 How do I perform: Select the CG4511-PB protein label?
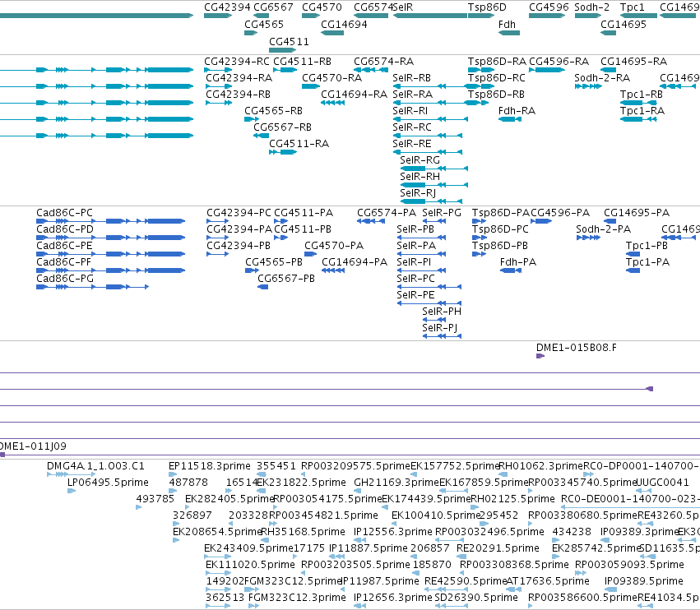(302, 229)
